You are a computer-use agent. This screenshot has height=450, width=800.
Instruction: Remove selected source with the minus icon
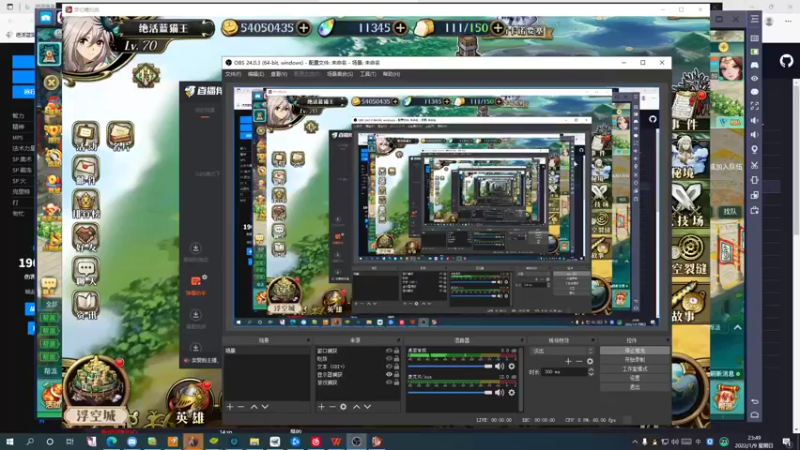click(332, 407)
